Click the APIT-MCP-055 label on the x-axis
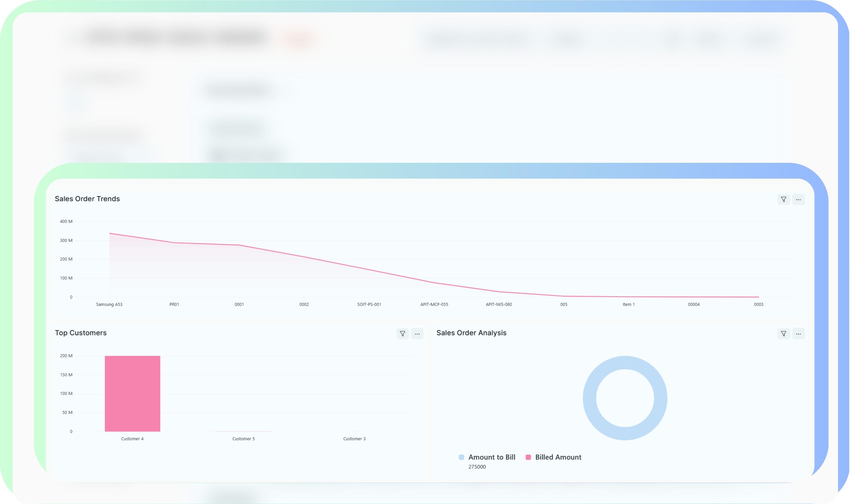The image size is (850, 504). click(434, 304)
